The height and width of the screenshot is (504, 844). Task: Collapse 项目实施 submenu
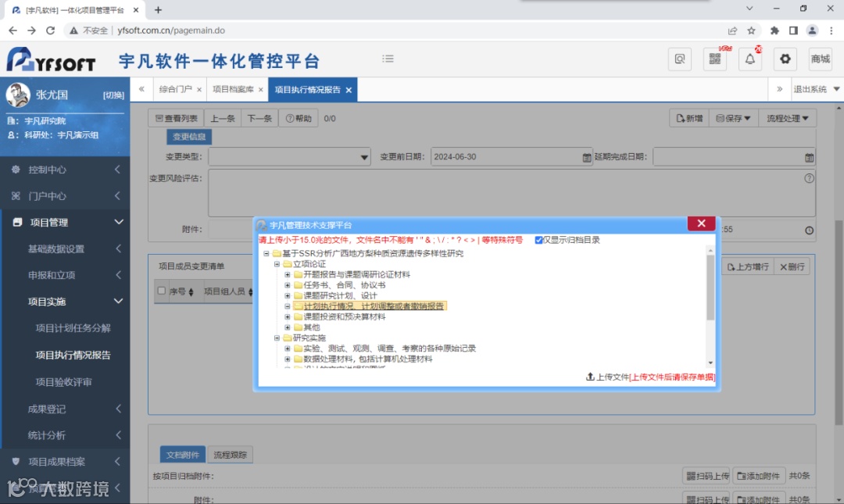click(65, 302)
